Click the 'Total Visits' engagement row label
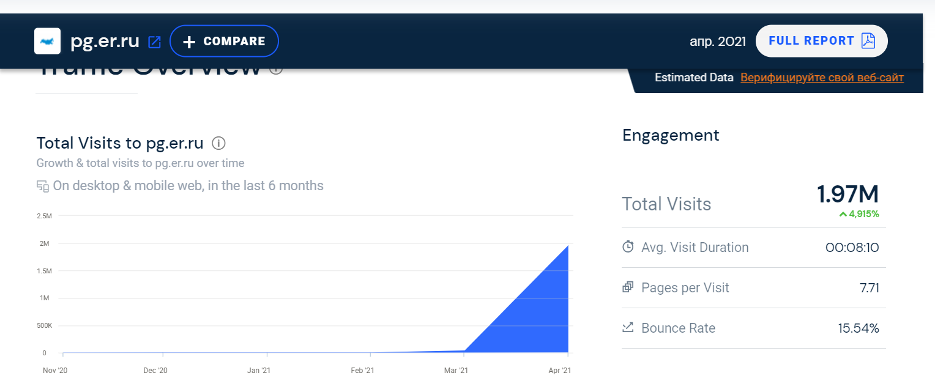Image resolution: width=936 pixels, height=392 pixels. (x=667, y=204)
